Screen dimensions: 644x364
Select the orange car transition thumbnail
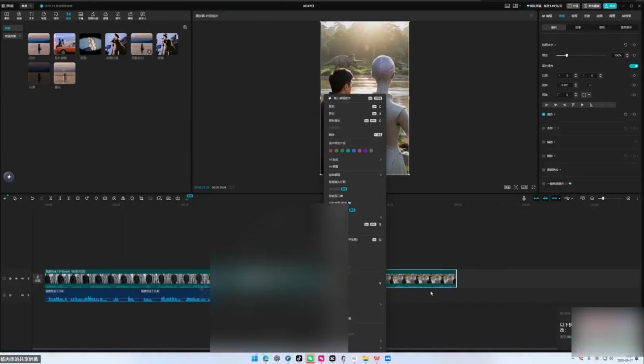pos(64,44)
